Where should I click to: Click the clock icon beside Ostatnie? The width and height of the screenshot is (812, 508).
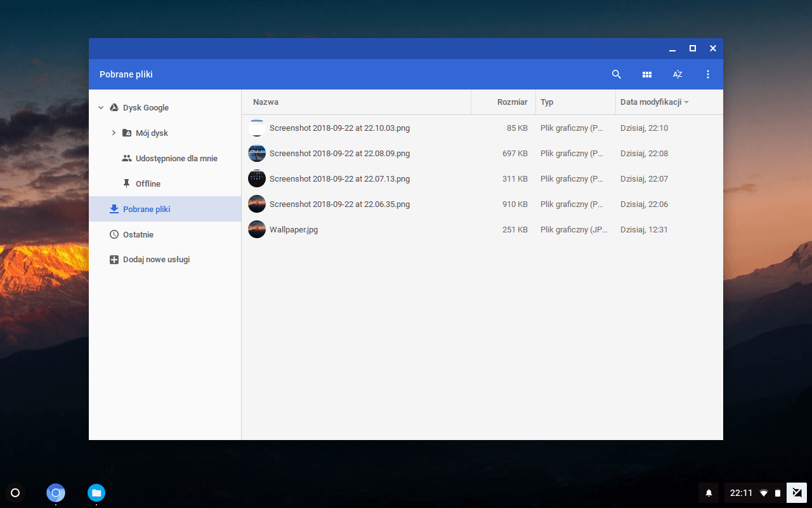[114, 234]
